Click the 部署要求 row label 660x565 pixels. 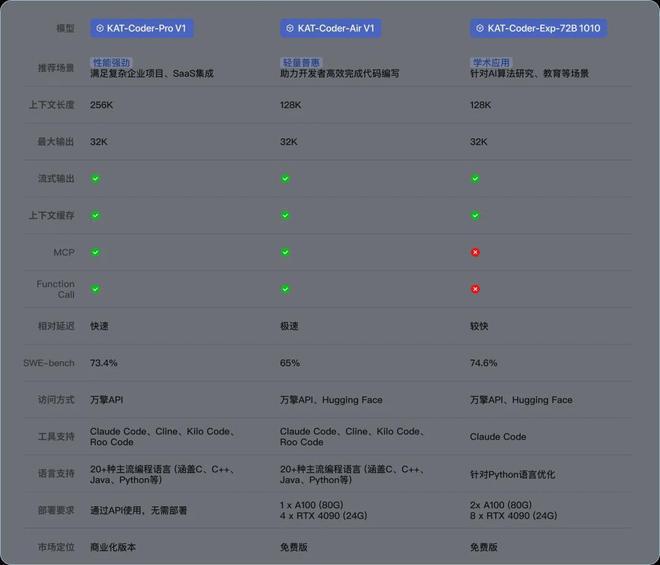pyautogui.click(x=56, y=510)
